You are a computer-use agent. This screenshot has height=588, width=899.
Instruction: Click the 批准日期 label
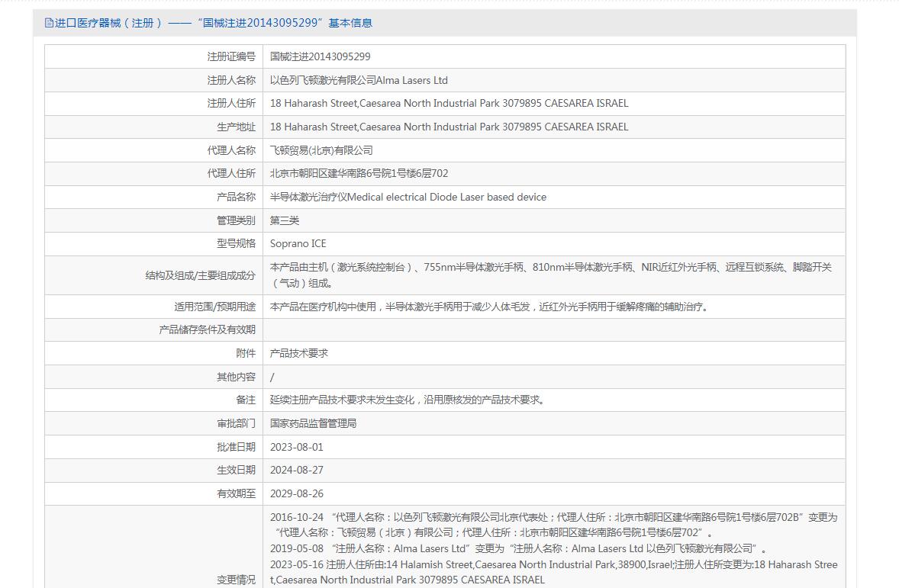(236, 446)
